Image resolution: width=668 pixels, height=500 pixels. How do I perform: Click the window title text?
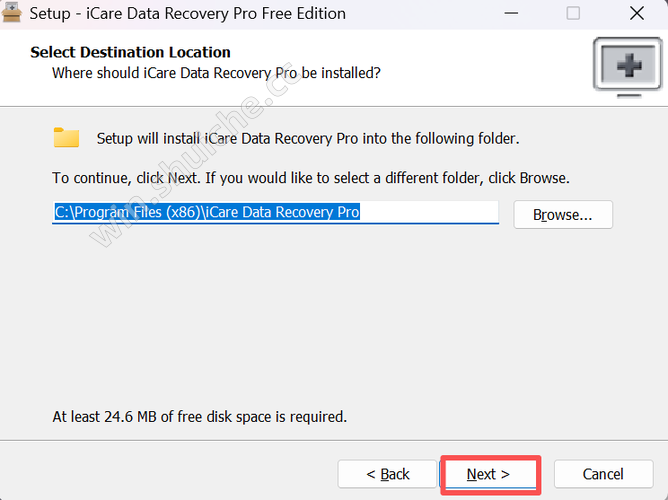[x=188, y=14]
